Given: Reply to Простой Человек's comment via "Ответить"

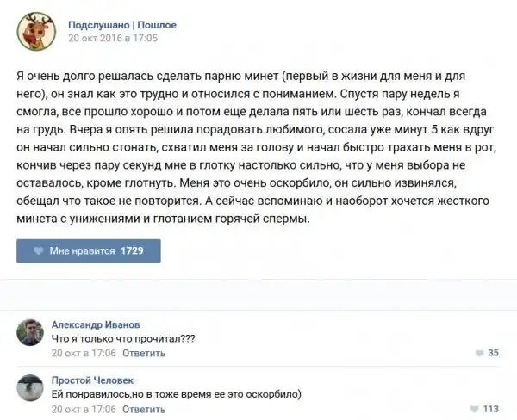Looking at the screenshot, I should coord(143,408).
